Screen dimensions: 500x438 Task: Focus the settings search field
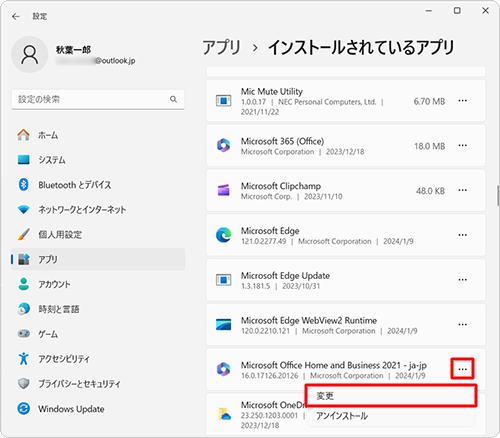[x=98, y=99]
